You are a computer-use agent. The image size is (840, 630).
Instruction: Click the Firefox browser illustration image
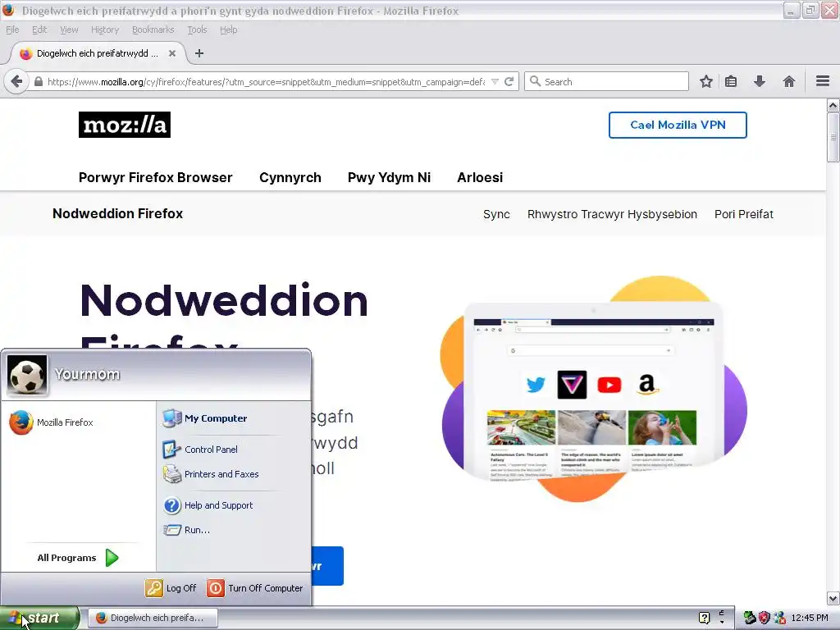pos(594,390)
